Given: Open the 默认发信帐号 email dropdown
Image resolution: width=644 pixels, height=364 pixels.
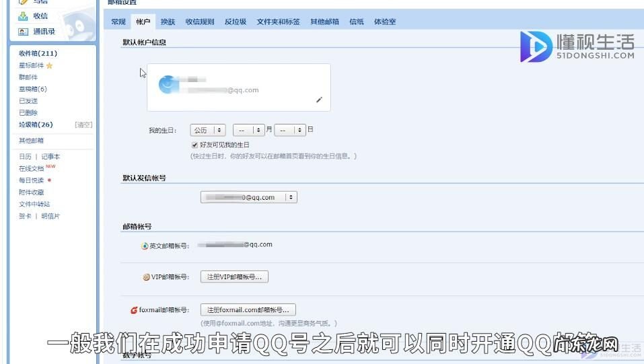Looking at the screenshot, I should pyautogui.click(x=248, y=197).
